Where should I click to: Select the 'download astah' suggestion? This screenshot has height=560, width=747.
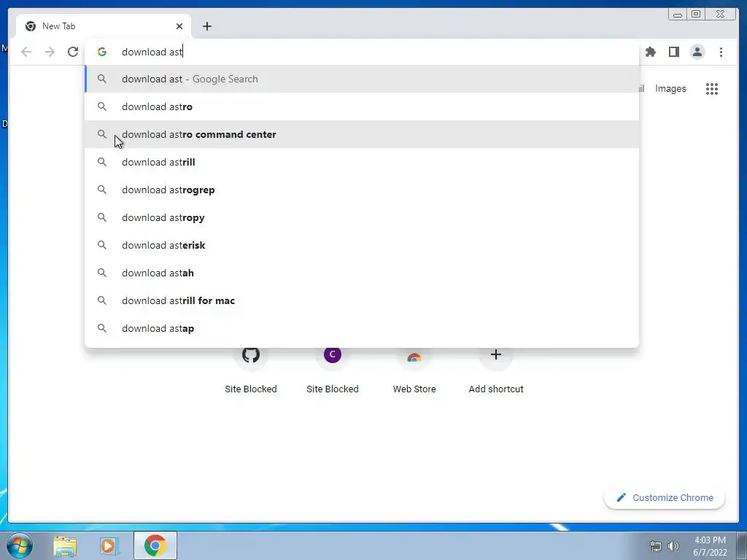pos(362,273)
